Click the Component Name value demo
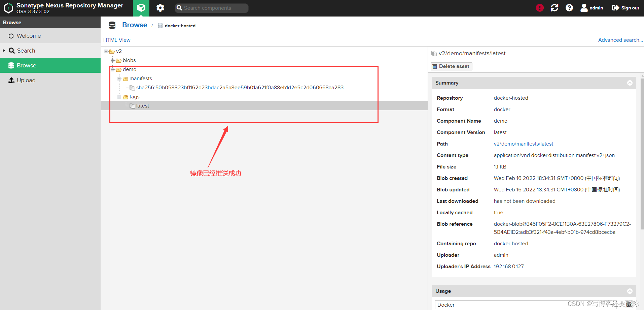This screenshot has height=310, width=644. [x=501, y=121]
